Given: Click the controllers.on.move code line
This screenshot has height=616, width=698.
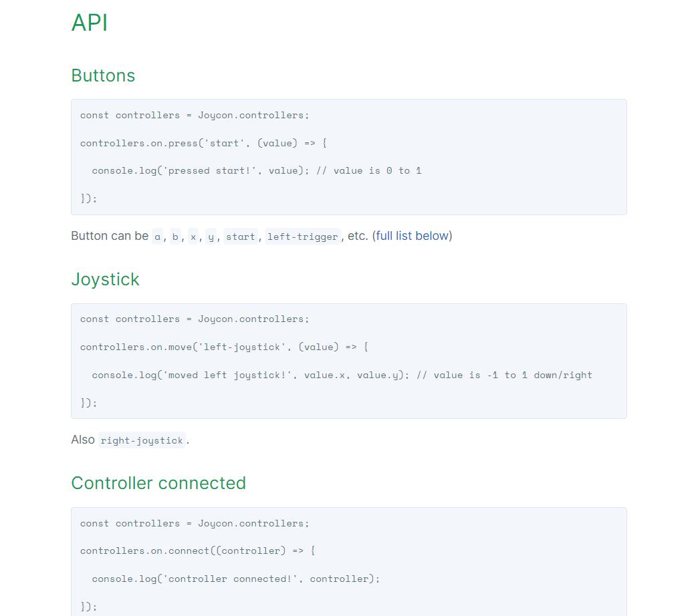Looking at the screenshot, I should [x=224, y=347].
